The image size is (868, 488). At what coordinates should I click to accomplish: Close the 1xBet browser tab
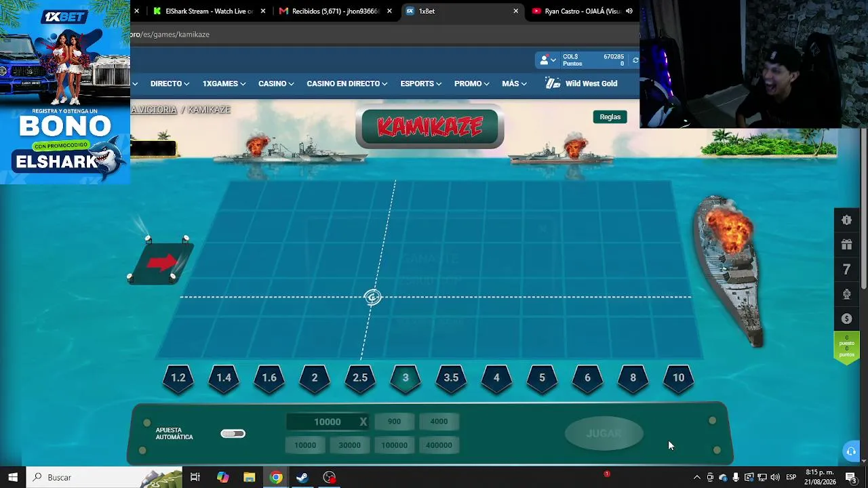[x=515, y=11]
